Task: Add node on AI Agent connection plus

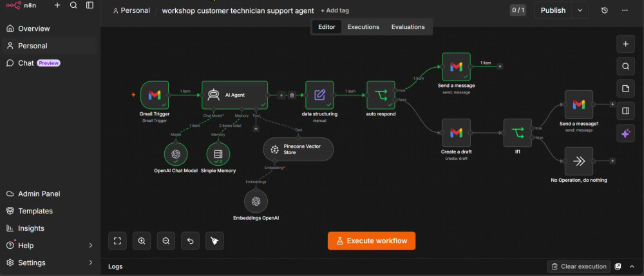Action: [x=281, y=95]
